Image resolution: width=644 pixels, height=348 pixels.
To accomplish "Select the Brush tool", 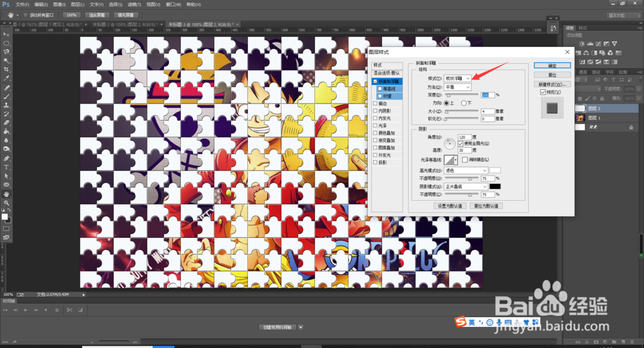I will coord(6,96).
